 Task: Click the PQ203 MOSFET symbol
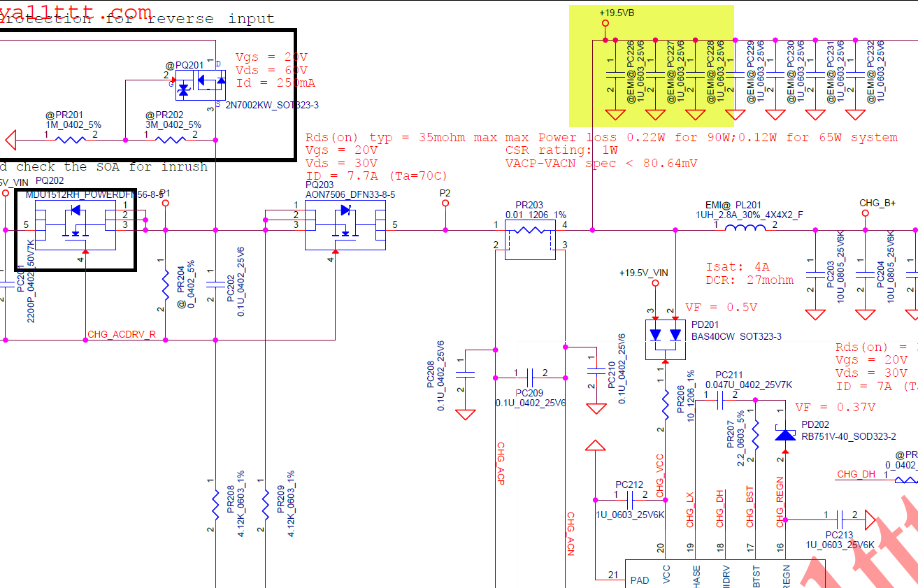pyautogui.click(x=345, y=225)
